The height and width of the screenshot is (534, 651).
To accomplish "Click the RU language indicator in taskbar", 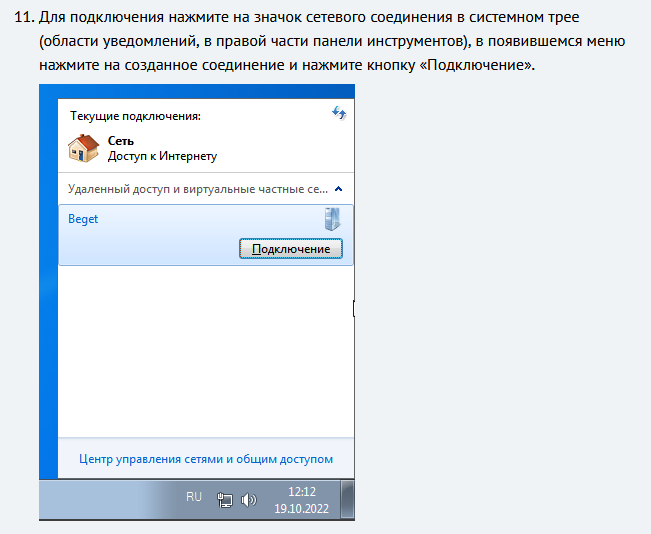I will tap(193, 497).
